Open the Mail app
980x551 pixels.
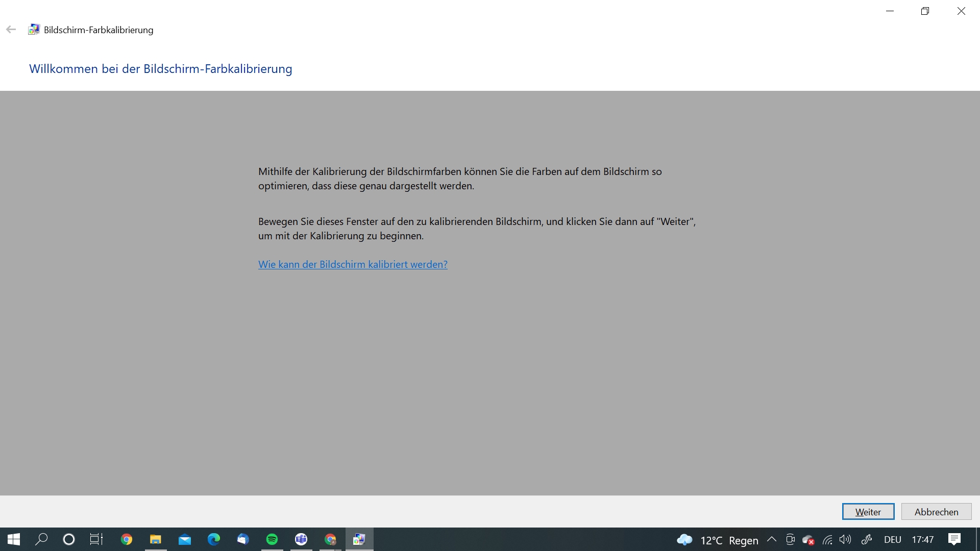click(x=184, y=539)
